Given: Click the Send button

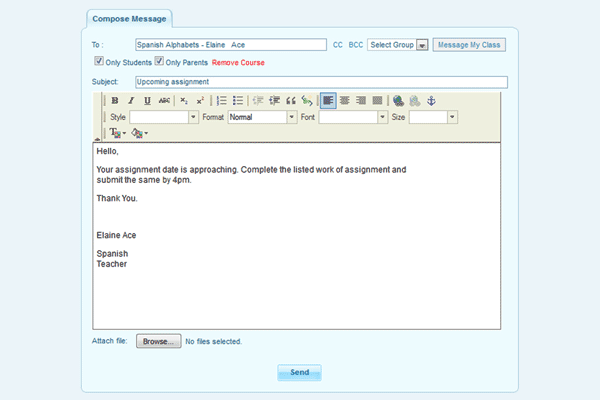Looking at the screenshot, I should pyautogui.click(x=299, y=372).
